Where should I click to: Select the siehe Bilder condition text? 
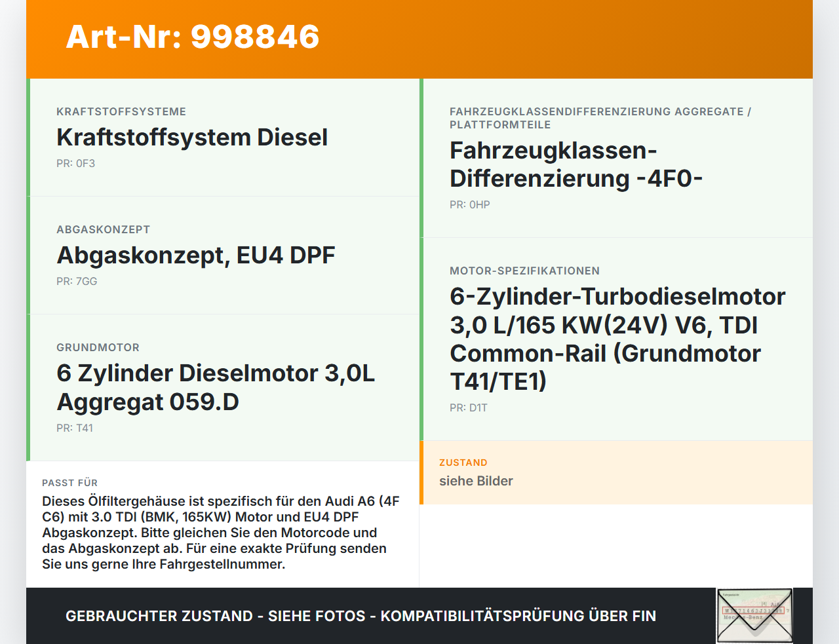tap(476, 482)
